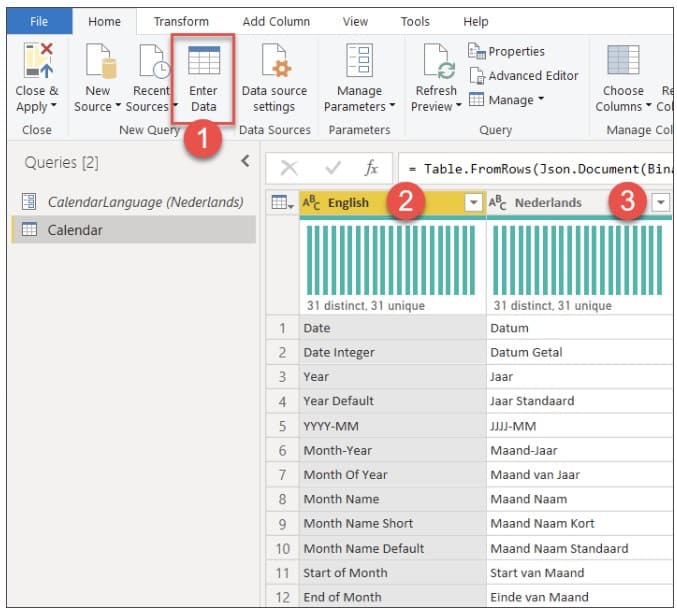Open the Help tab
Viewport: 677px width, 612px height.
click(x=475, y=21)
